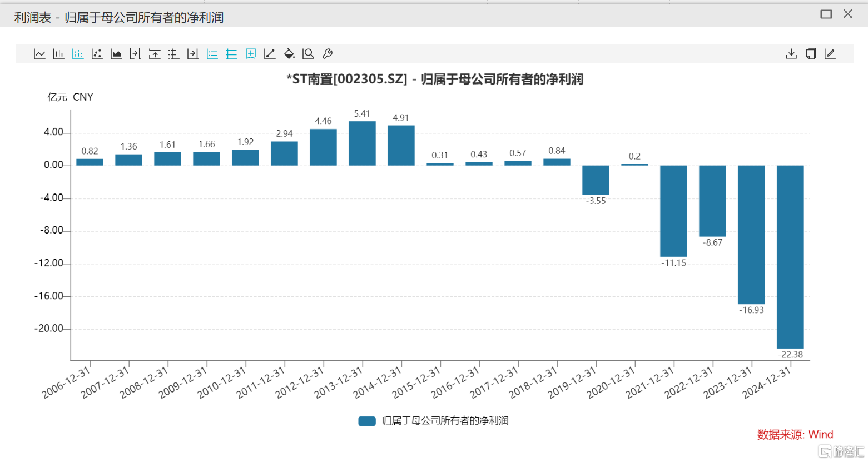Click the data label 0.2

click(x=634, y=157)
